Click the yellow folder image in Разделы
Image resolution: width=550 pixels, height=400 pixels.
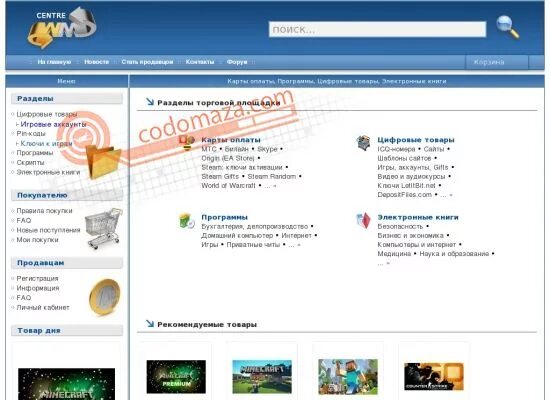pyautogui.click(x=103, y=162)
